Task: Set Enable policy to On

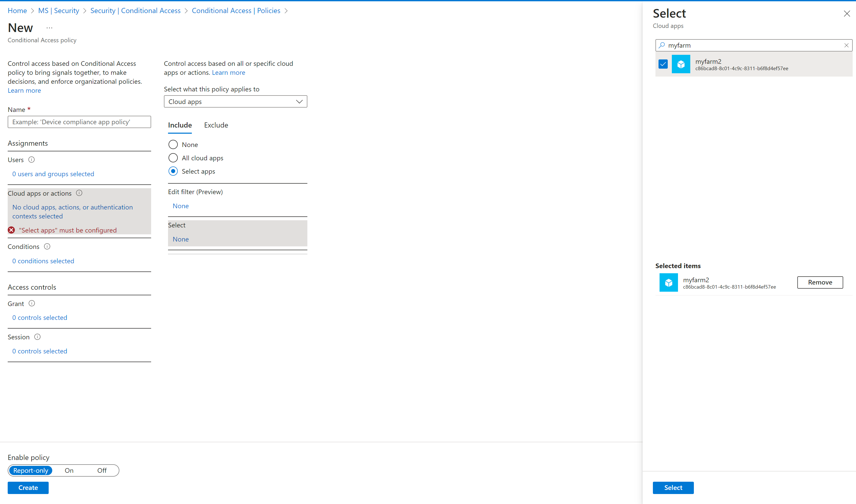Action: click(69, 470)
